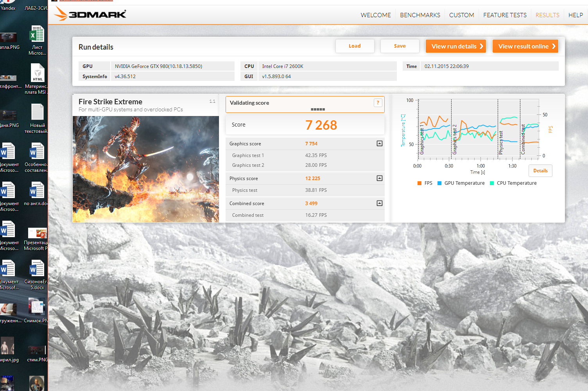Collapse the Graphics score section
Viewport: 588px width, 391px height.
[379, 143]
